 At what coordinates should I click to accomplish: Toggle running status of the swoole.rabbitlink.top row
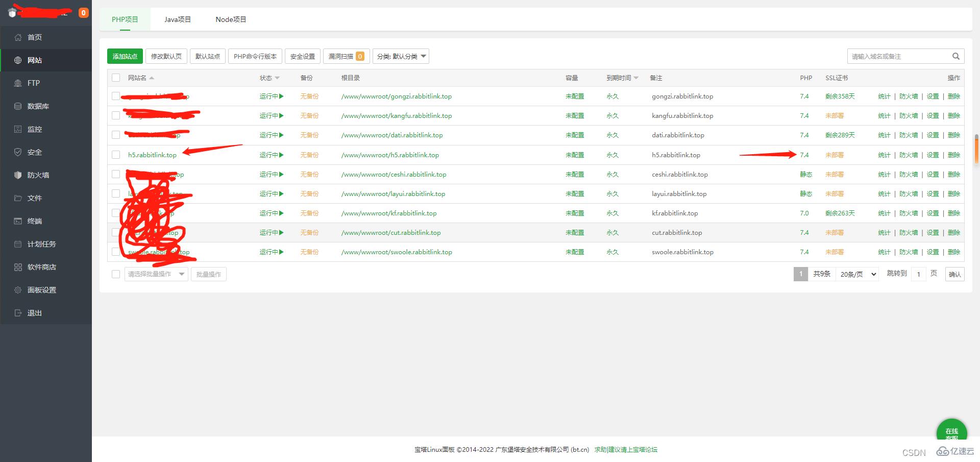[271, 252]
